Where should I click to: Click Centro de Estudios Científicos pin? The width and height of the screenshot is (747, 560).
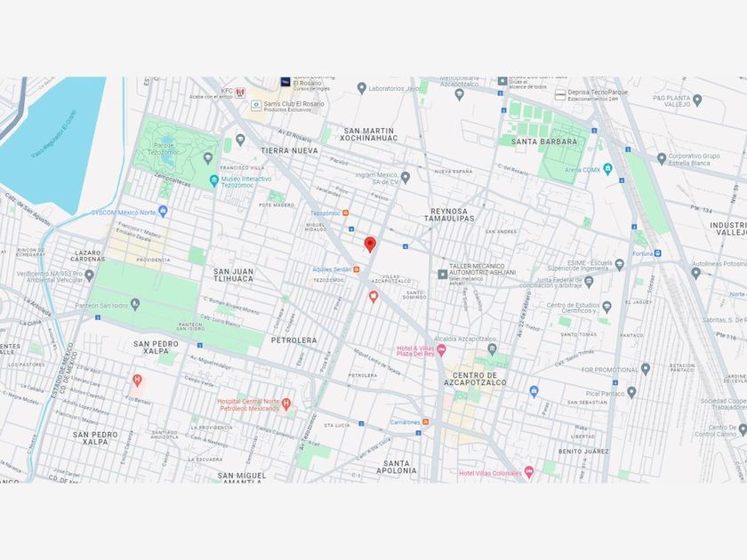[x=606, y=308]
